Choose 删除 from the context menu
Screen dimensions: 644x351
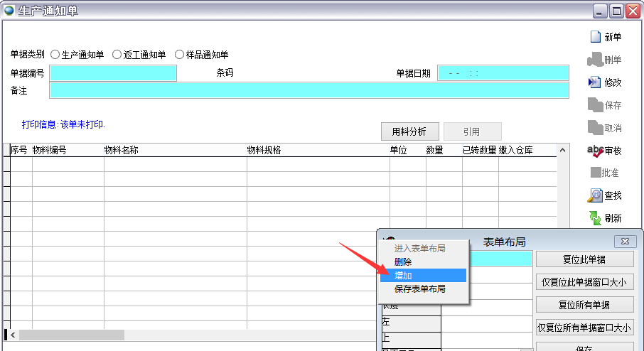point(403,261)
